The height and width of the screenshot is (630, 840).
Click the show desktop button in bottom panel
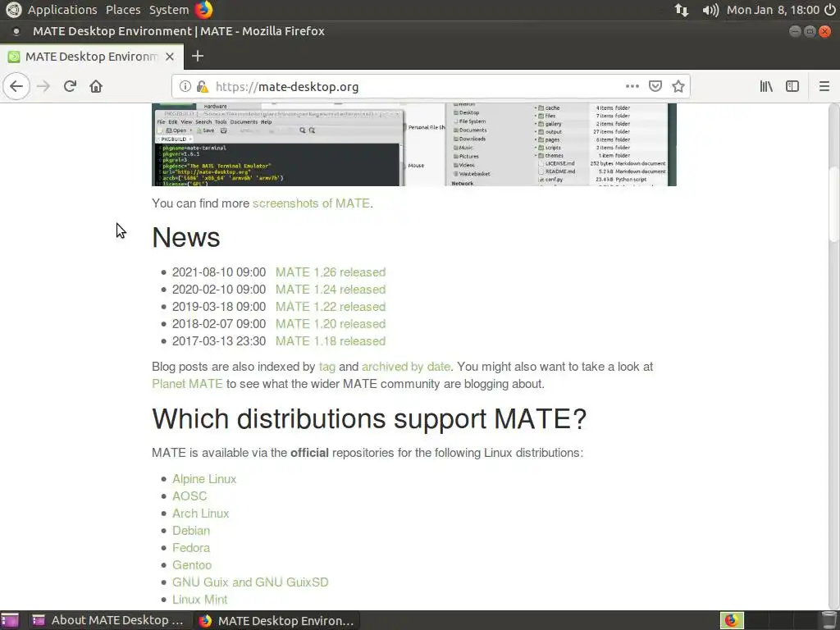pyautogui.click(x=10, y=620)
